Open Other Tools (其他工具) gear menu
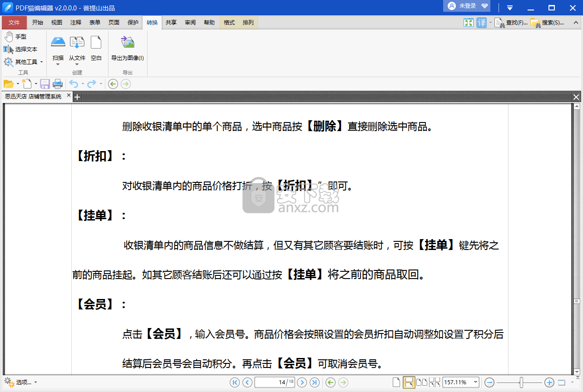The height and width of the screenshot is (392, 583). (23, 62)
